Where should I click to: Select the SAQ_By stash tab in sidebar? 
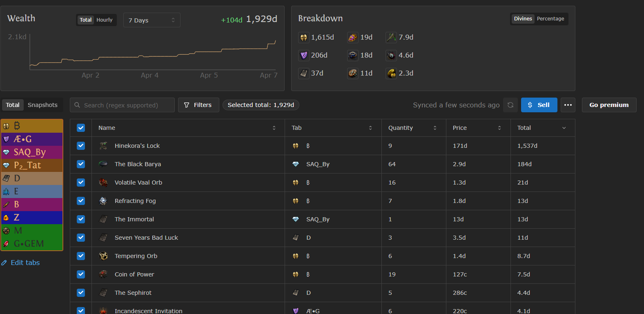pos(32,152)
